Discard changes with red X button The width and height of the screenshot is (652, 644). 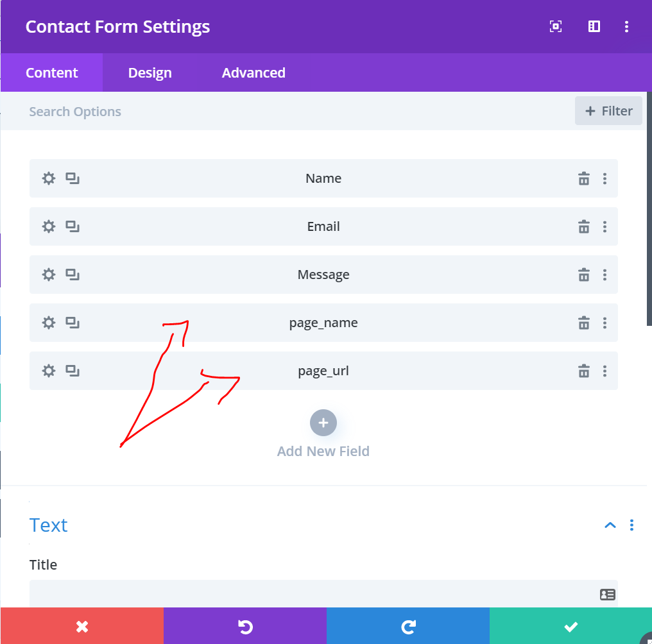82,626
